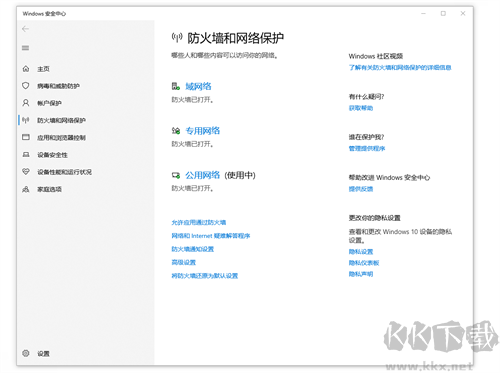This screenshot has height=373, width=500.
Task: Open 隐私设置 link
Action: 361,252
